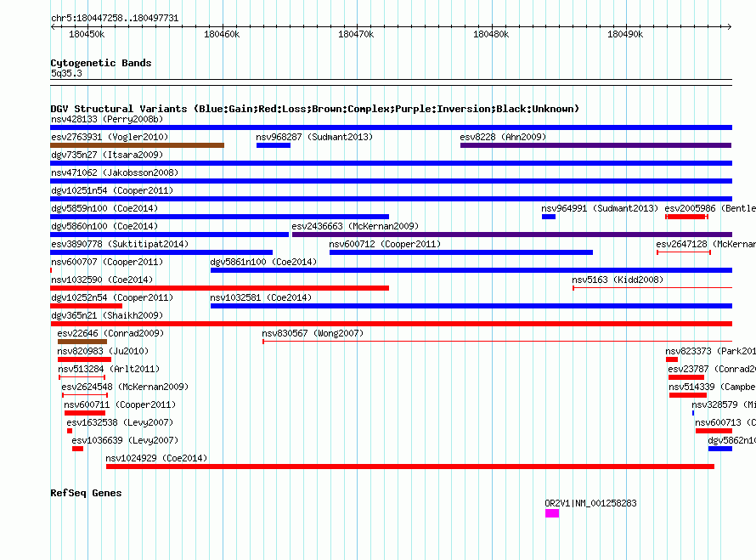Click the RefSeq Genes track title
This screenshot has height=560, width=756.
(86, 493)
